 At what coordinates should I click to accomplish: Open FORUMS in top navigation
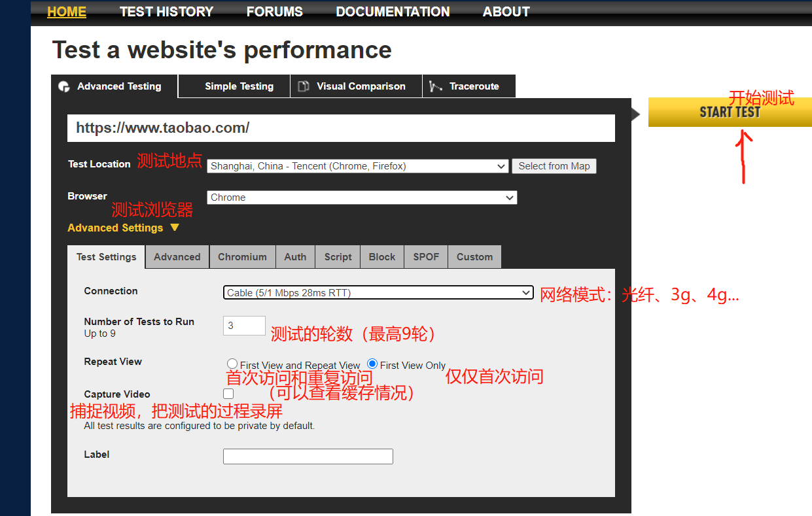(x=275, y=12)
